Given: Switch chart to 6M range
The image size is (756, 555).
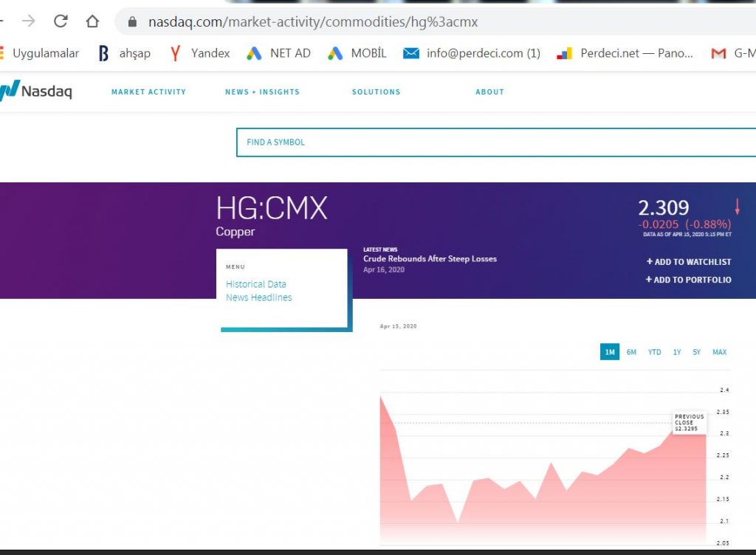Looking at the screenshot, I should coord(631,352).
